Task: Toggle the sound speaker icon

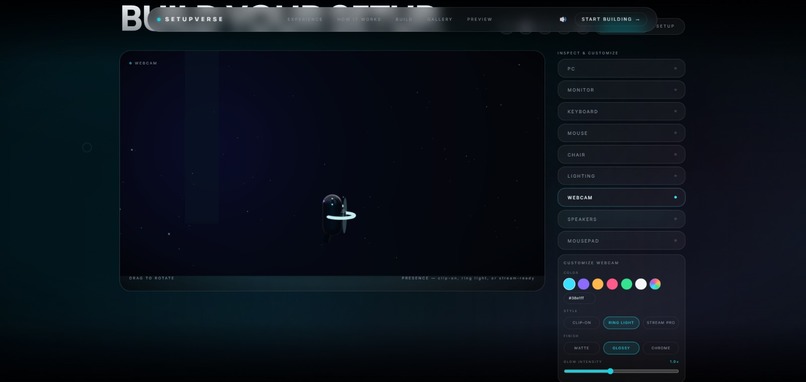Action: pyautogui.click(x=563, y=20)
